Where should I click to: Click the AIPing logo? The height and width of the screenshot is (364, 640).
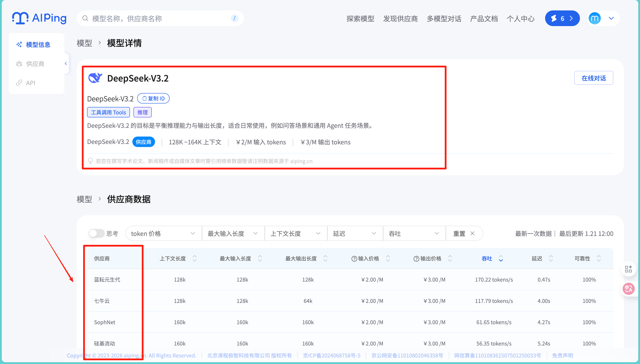tap(39, 18)
